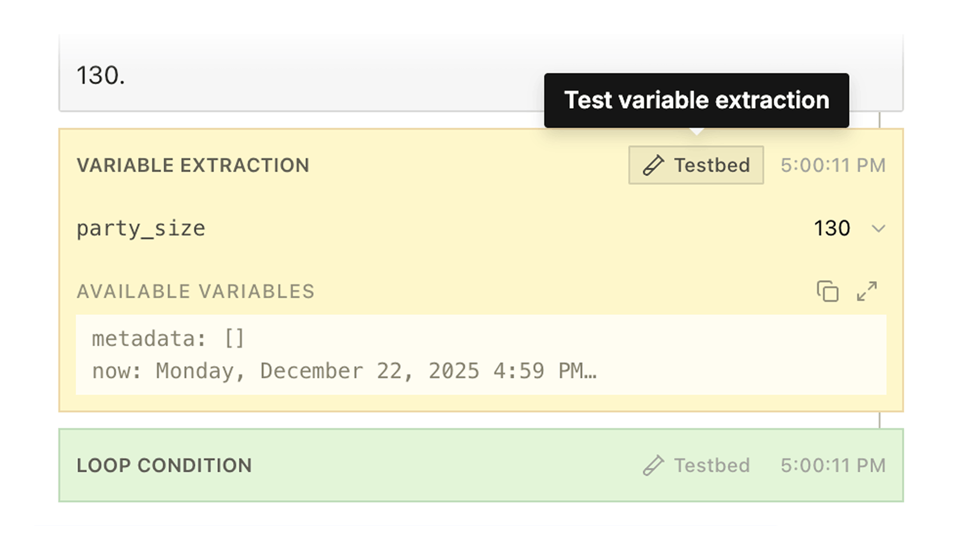Viewport: 961px width, 560px height.
Task: Open the party_size value dropdown showing 130
Action: 878,229
